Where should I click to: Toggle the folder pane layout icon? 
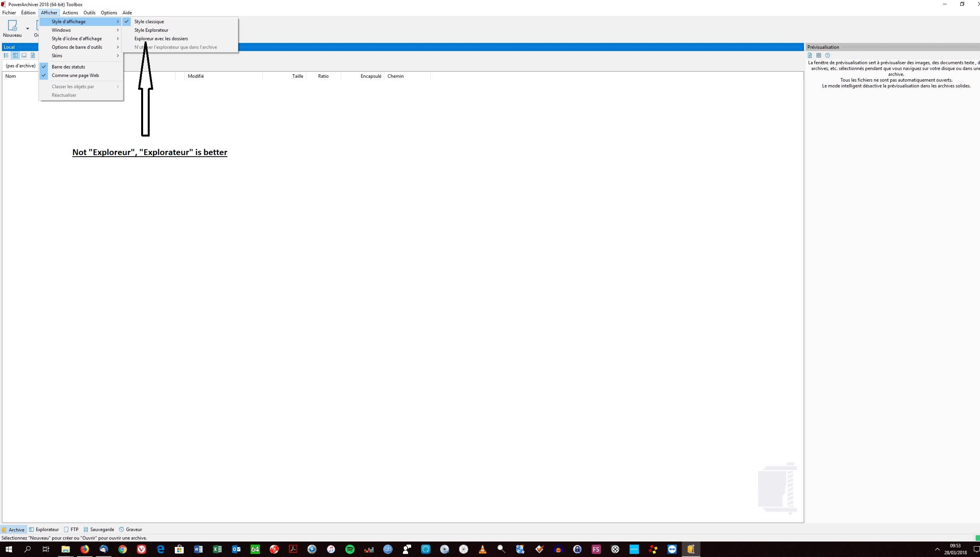(15, 55)
